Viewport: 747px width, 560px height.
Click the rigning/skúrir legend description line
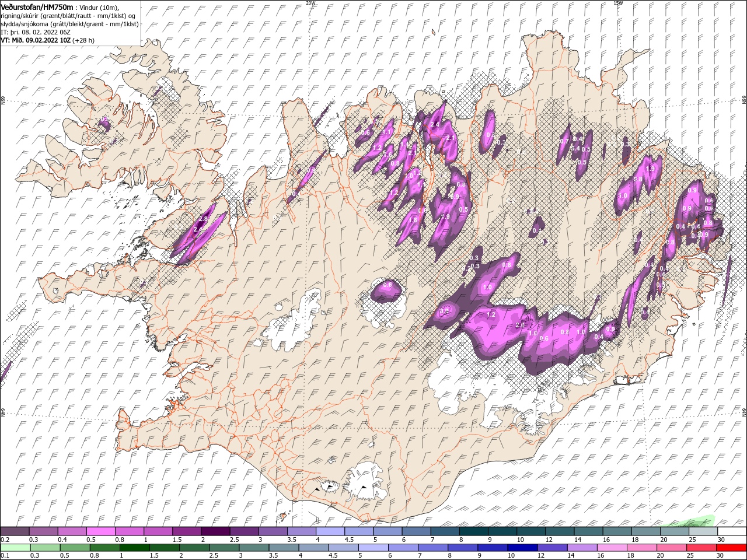coord(68,15)
